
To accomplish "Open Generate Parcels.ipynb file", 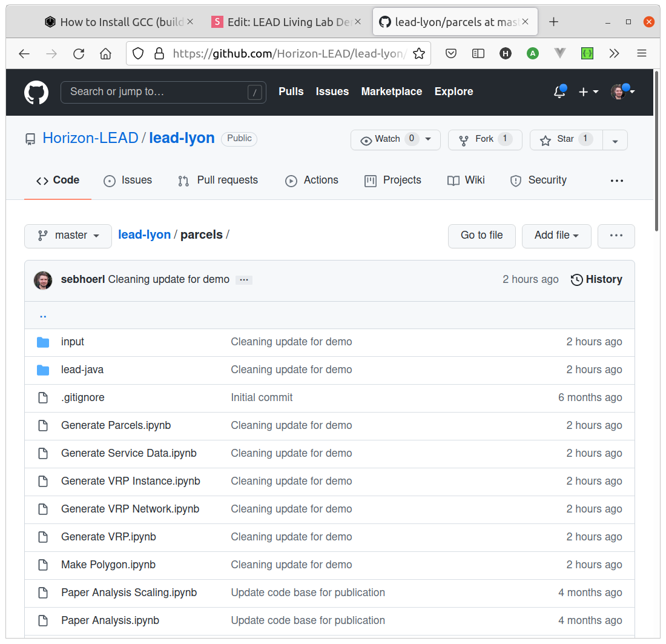I will coord(116,425).
